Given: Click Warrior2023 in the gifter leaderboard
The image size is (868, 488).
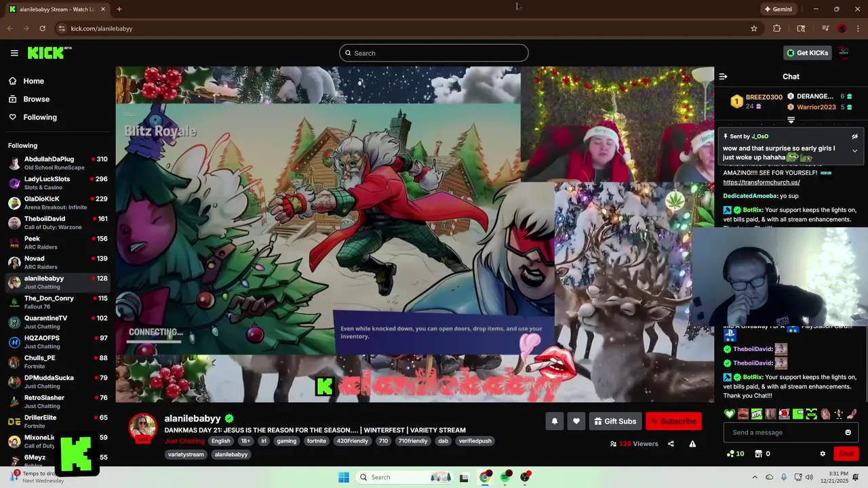Looking at the screenshot, I should 816,107.
